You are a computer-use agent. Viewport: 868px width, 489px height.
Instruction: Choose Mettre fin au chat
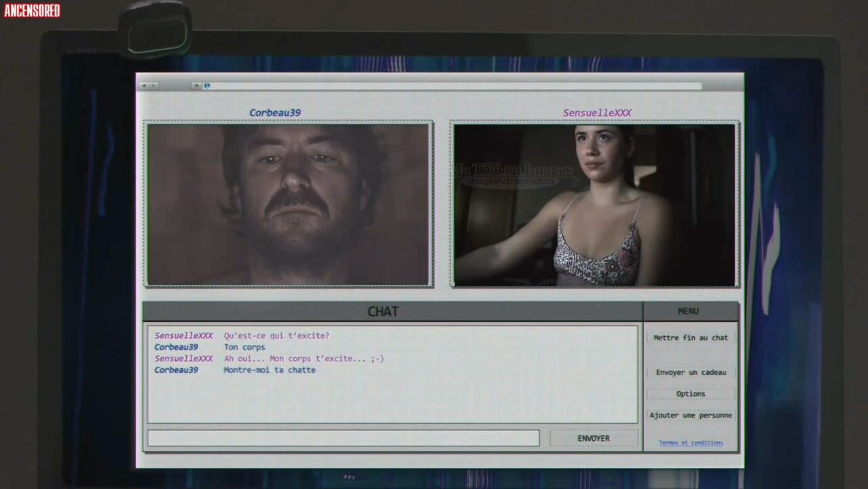tap(690, 338)
